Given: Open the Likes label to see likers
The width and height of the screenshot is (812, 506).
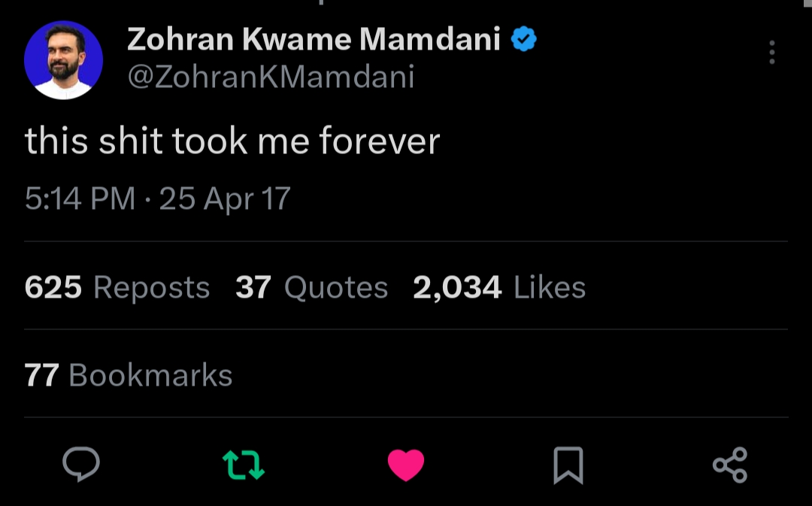Looking at the screenshot, I should point(550,287).
